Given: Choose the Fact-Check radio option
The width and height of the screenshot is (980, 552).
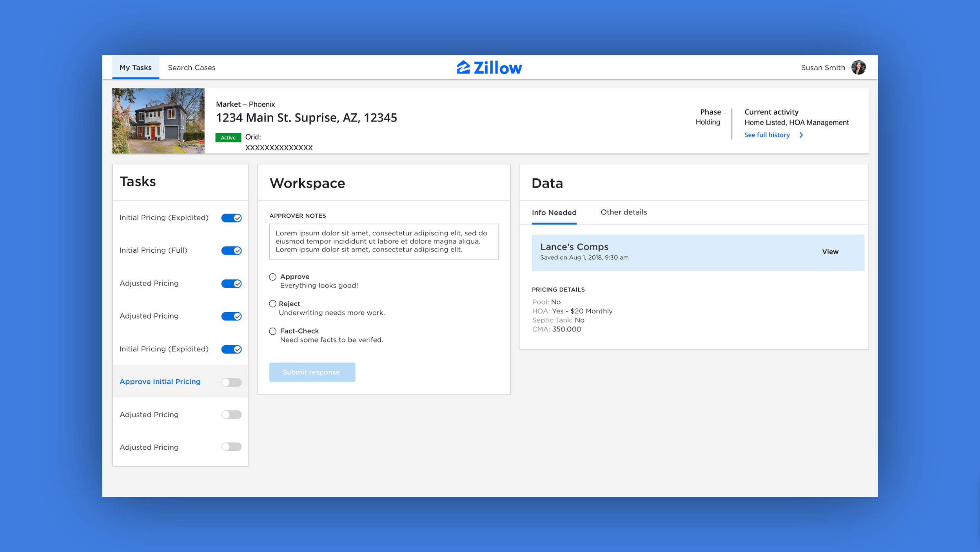Looking at the screenshot, I should (273, 331).
